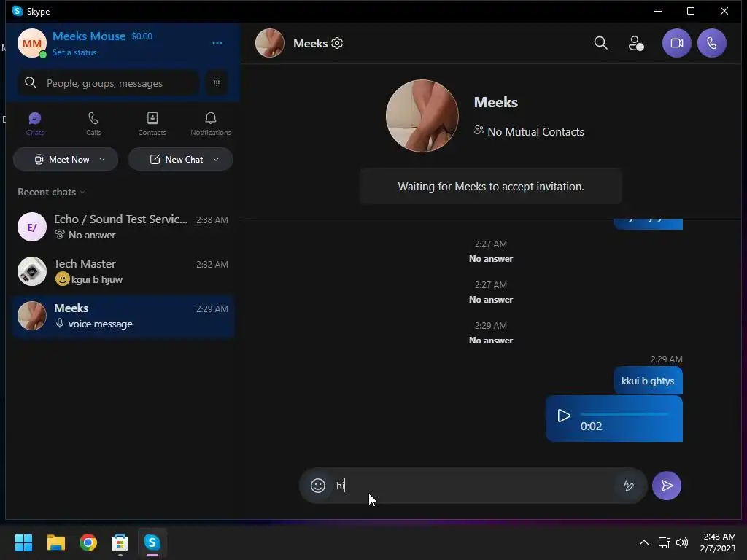Image resolution: width=747 pixels, height=560 pixels.
Task: Click the Skype taskbar icon
Action: (x=152, y=542)
